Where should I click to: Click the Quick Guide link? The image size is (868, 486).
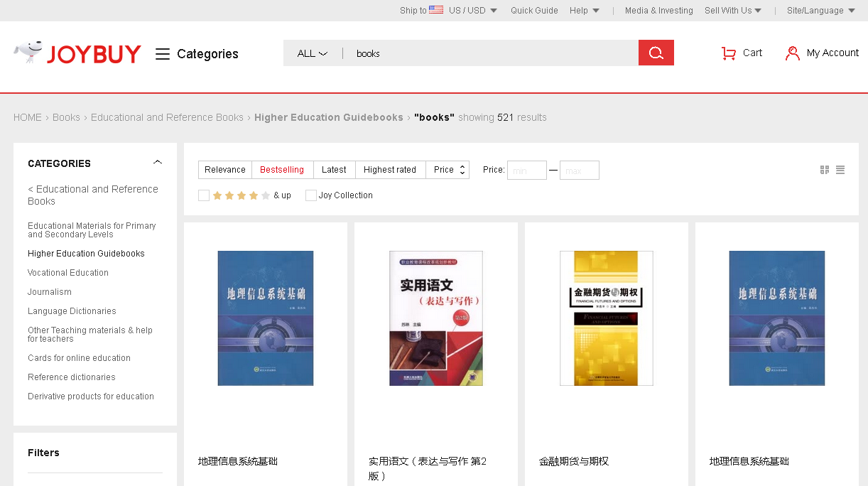(534, 11)
